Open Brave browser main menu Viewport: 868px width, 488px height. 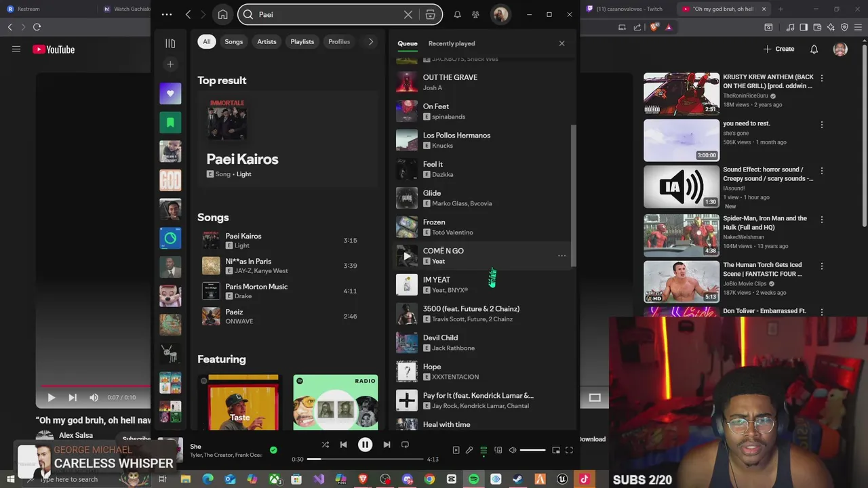[x=859, y=27]
